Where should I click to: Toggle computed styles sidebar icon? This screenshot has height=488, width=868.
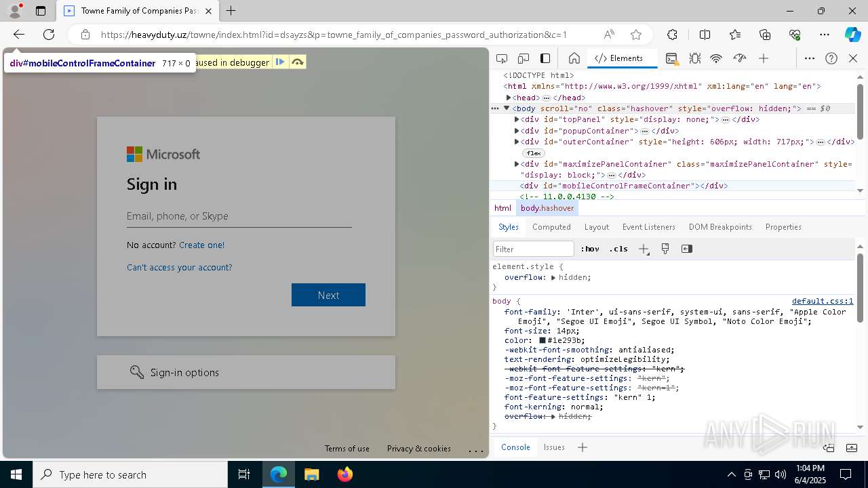pyautogui.click(x=687, y=249)
